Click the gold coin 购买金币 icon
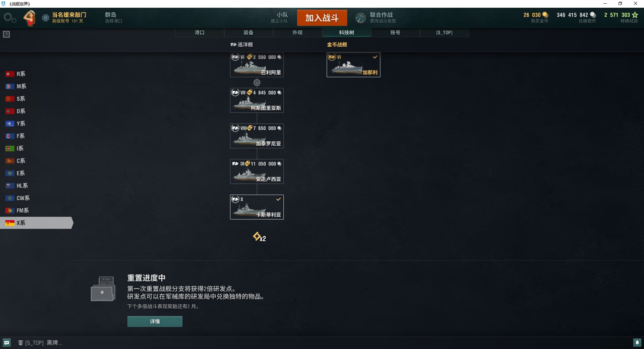Image resolution: width=644 pixels, height=349 pixels. coord(545,15)
